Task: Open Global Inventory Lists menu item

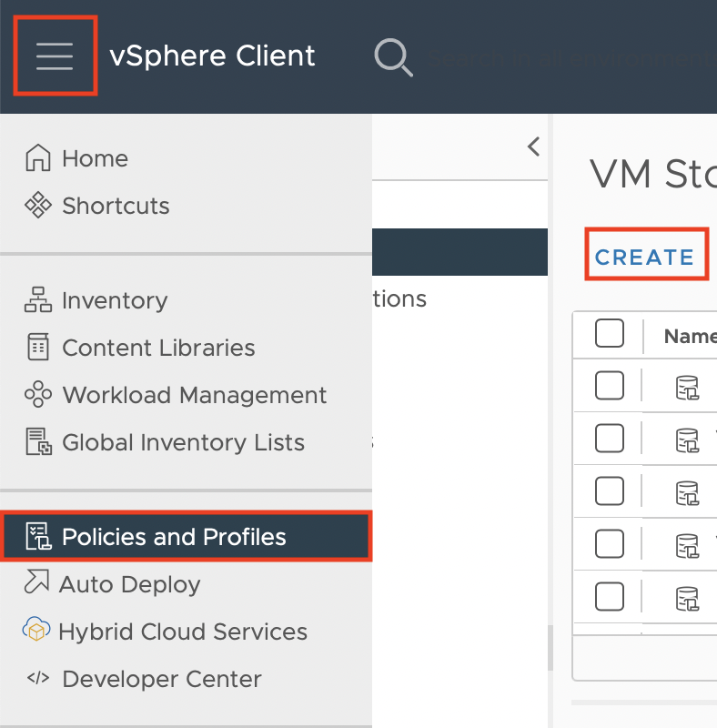Action: (182, 442)
